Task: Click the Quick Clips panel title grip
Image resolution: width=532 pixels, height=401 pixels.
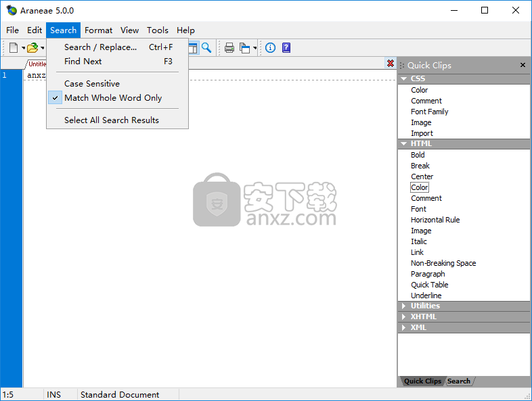Action: (402, 66)
